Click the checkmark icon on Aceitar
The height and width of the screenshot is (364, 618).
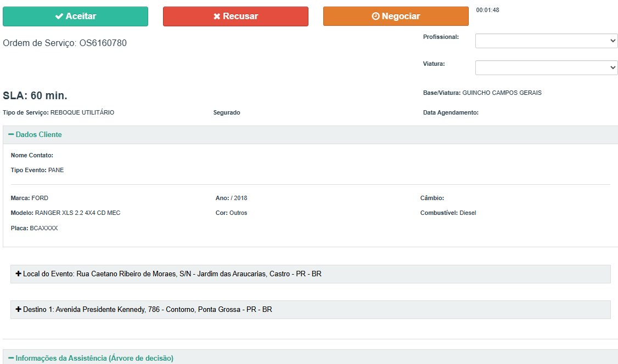click(59, 16)
